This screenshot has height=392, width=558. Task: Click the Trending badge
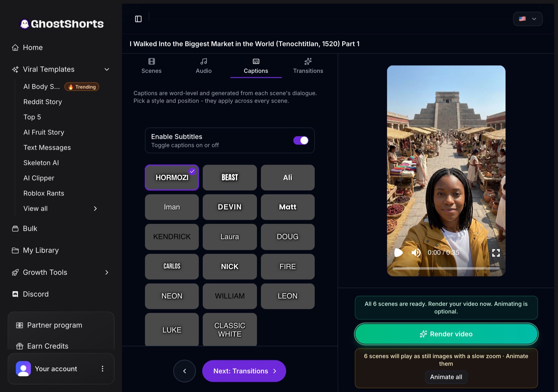(x=82, y=87)
